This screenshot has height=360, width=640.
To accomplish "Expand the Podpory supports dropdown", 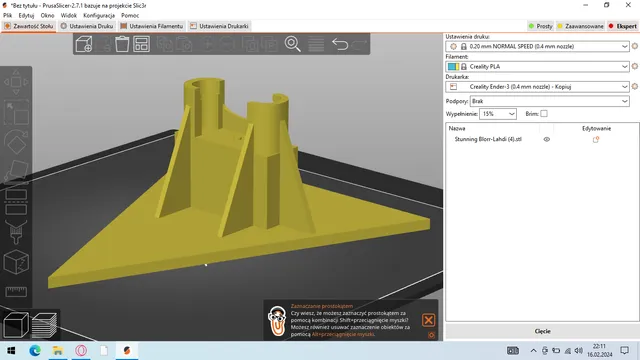I will pos(624,101).
